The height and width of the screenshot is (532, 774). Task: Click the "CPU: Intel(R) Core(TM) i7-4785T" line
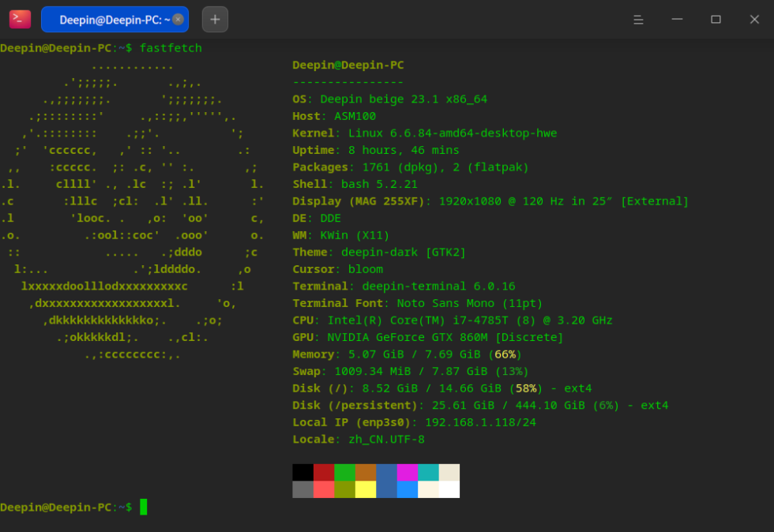pyautogui.click(x=453, y=320)
